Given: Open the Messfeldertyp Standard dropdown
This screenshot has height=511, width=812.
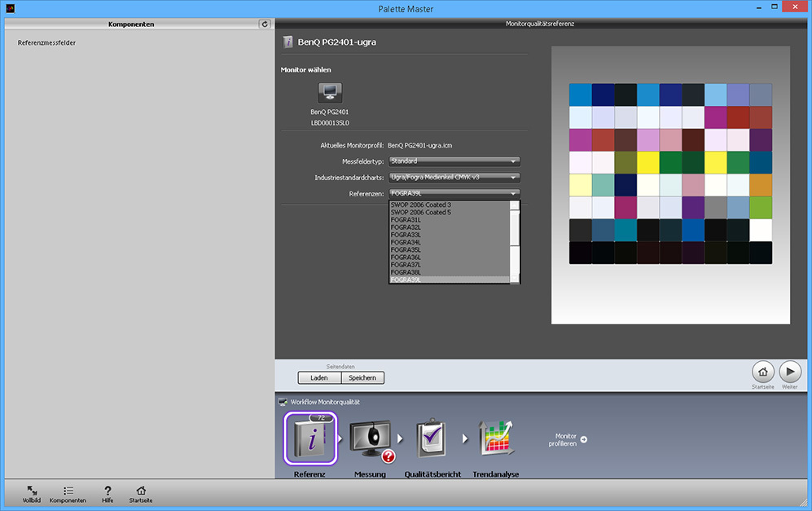Looking at the screenshot, I should coord(454,161).
